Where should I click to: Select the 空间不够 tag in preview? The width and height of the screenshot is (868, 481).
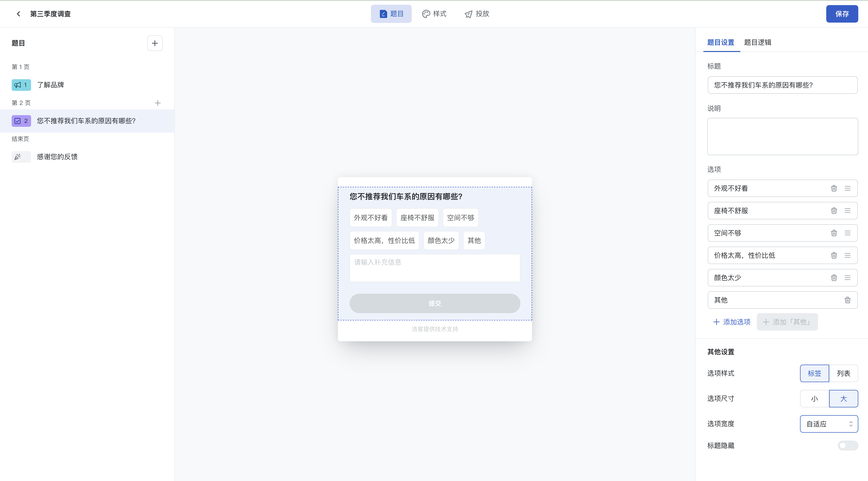coord(460,218)
